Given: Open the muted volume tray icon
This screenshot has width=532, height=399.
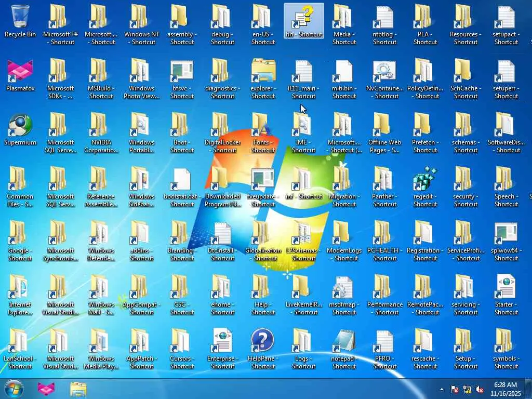Looking at the screenshot, I should [x=480, y=390].
